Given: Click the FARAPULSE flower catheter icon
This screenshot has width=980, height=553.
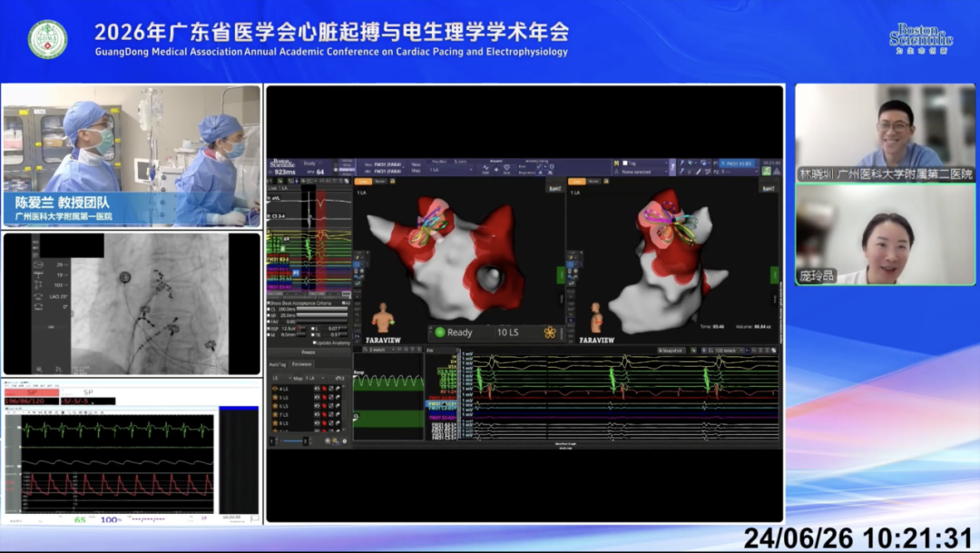Looking at the screenshot, I should tap(549, 332).
